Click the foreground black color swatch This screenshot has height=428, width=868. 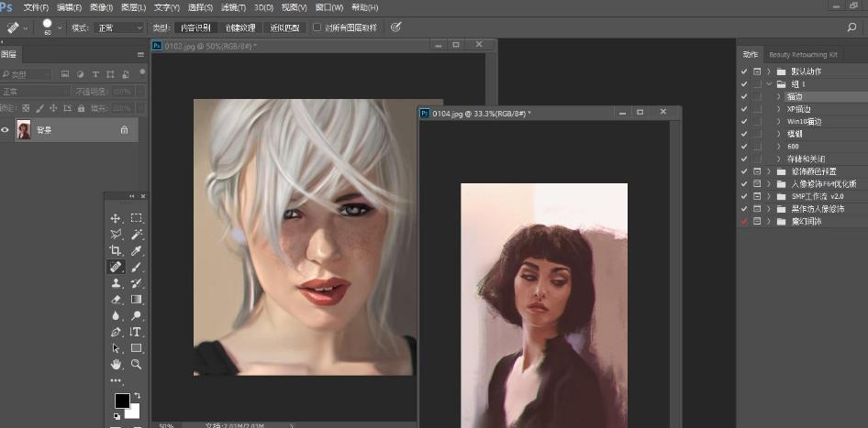pyautogui.click(x=121, y=401)
